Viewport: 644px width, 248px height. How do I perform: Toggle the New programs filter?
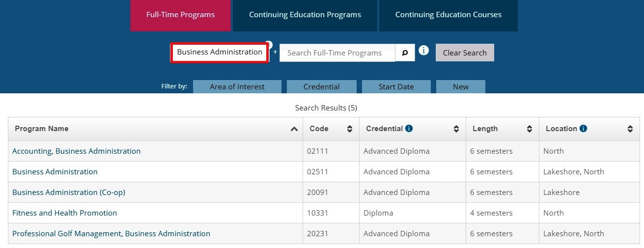point(460,87)
